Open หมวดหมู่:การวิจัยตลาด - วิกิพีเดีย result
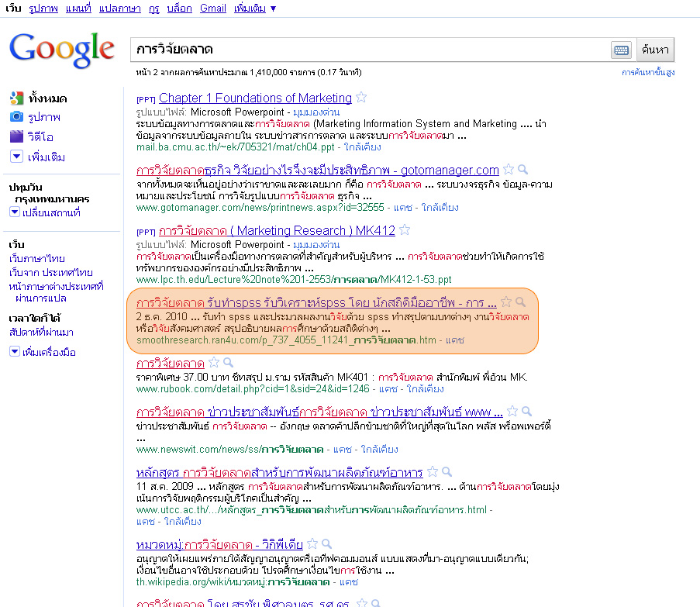This screenshot has height=607, width=700. click(x=219, y=544)
